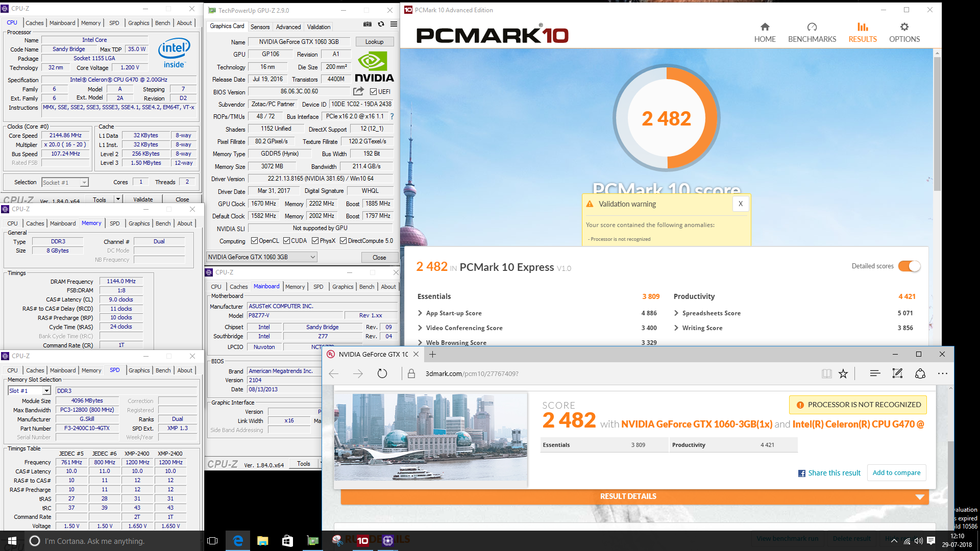This screenshot has height=551, width=980.
Task: Open PCMark 10 Options gear
Action: (x=904, y=33)
